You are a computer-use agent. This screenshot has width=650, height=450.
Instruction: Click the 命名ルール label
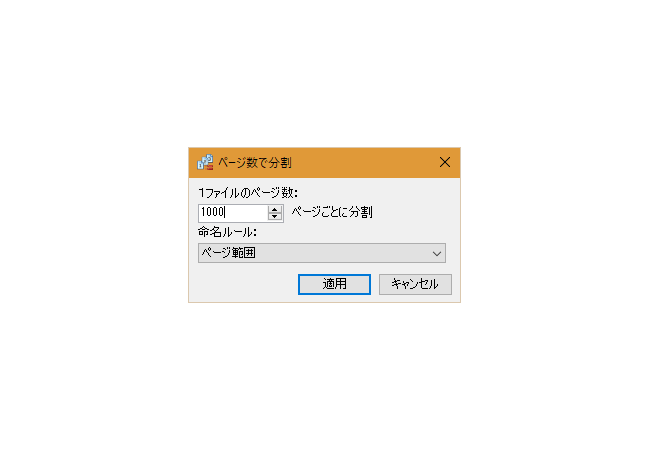click(x=227, y=232)
